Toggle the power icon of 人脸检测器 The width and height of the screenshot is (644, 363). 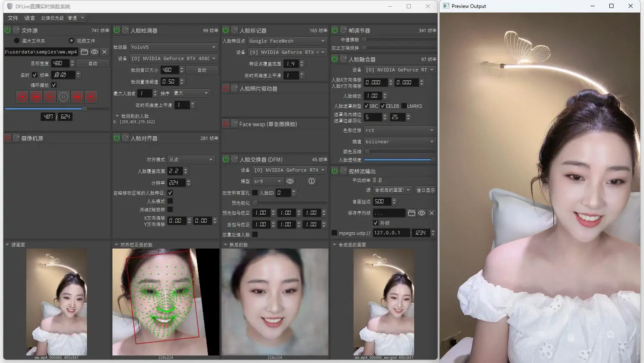[117, 30]
